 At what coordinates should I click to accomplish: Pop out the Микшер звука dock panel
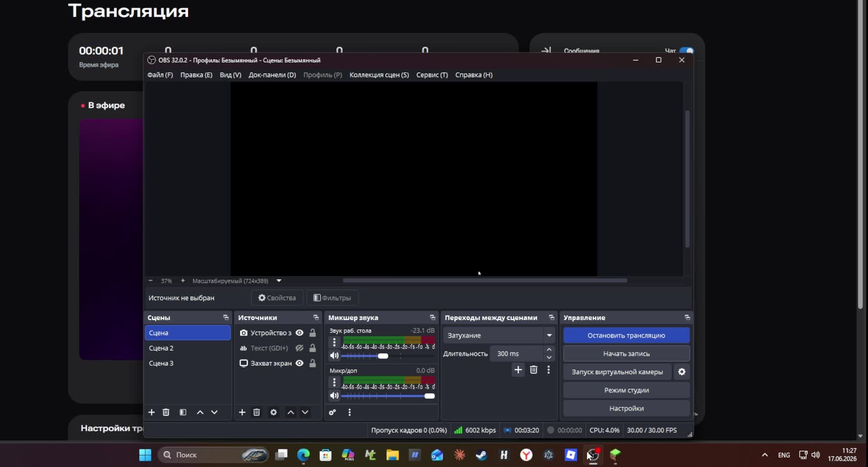coord(432,318)
